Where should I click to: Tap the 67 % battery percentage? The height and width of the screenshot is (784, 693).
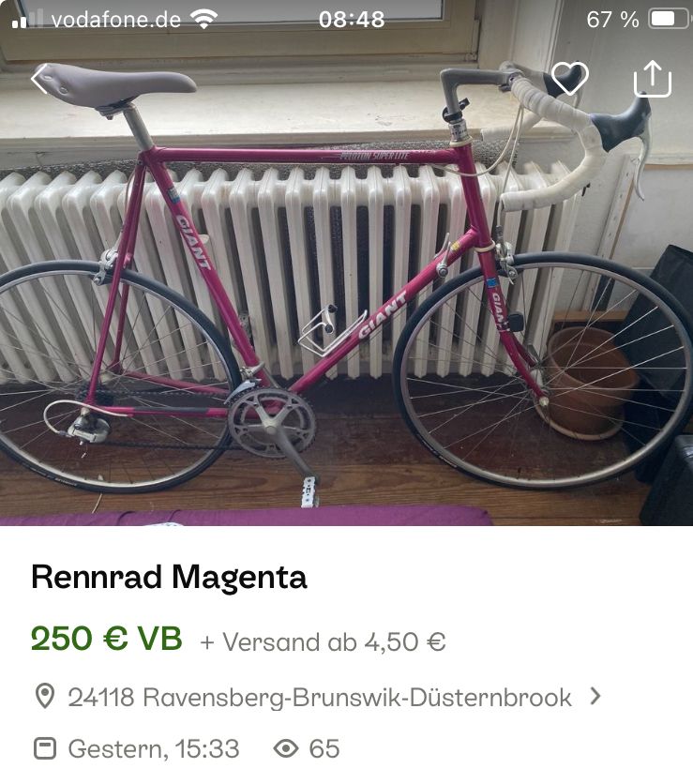612,20
